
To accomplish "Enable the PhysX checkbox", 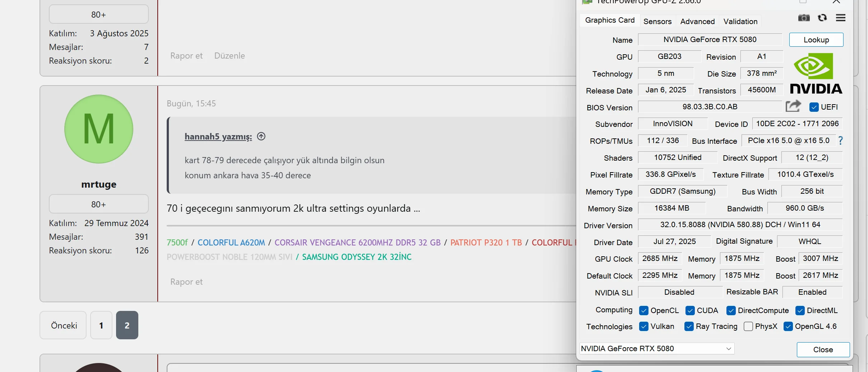I will (x=748, y=326).
